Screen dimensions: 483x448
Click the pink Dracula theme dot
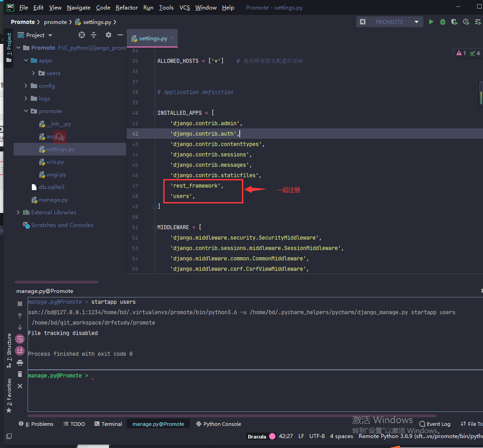[x=272, y=436]
